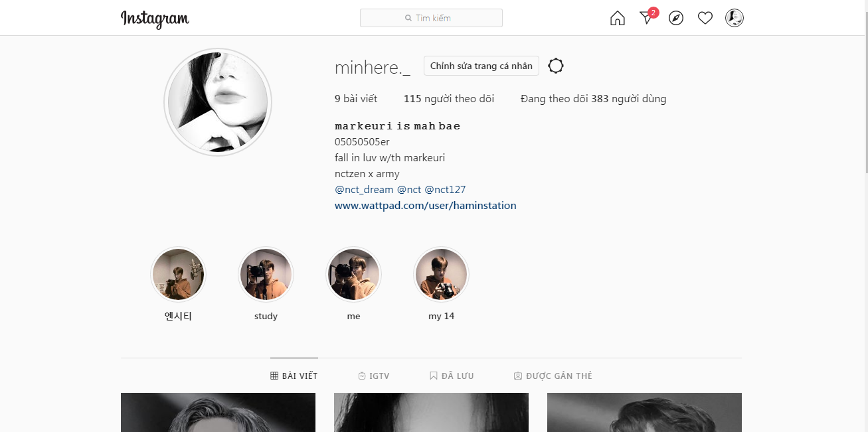
Task: Open the ĐÃ LƯU saved tab
Action: [452, 376]
